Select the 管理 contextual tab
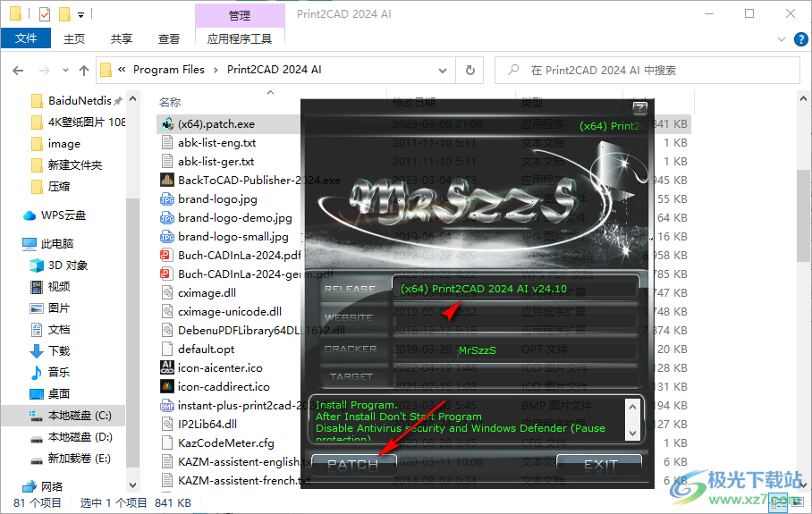The height and width of the screenshot is (514, 812). [x=240, y=15]
